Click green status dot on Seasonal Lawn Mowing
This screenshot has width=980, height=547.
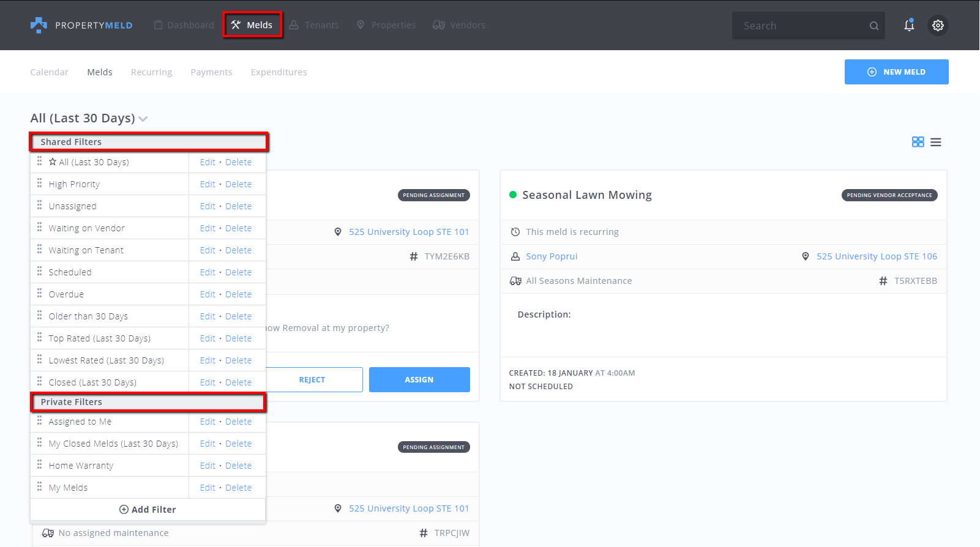point(513,195)
